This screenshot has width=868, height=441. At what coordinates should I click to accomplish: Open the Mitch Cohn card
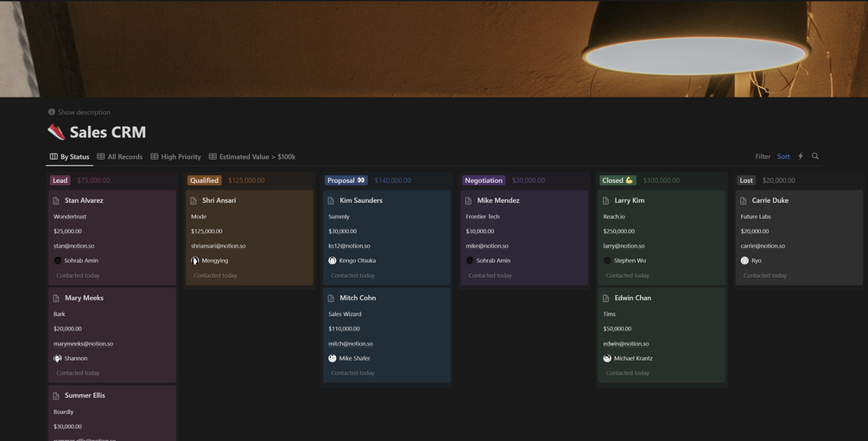387,335
